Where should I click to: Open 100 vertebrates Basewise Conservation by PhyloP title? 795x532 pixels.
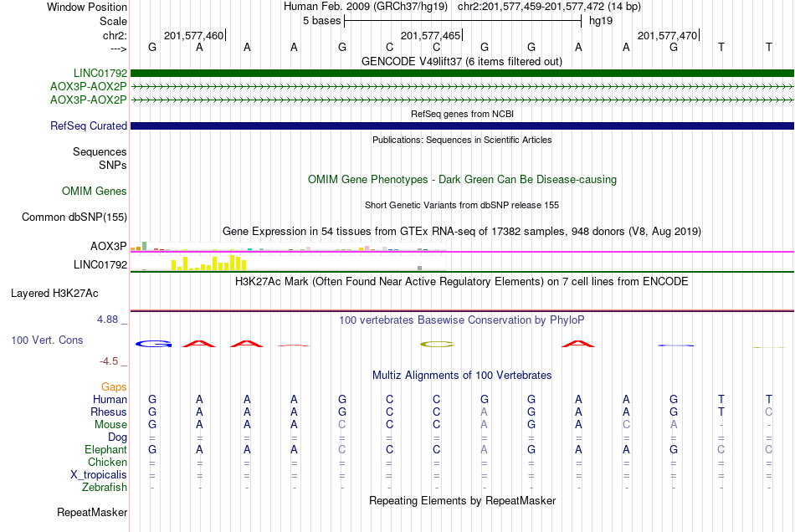tap(462, 320)
